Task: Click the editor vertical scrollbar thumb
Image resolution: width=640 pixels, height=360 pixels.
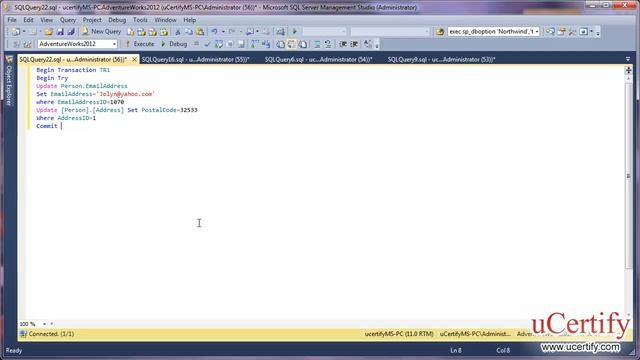Action: 628,176
